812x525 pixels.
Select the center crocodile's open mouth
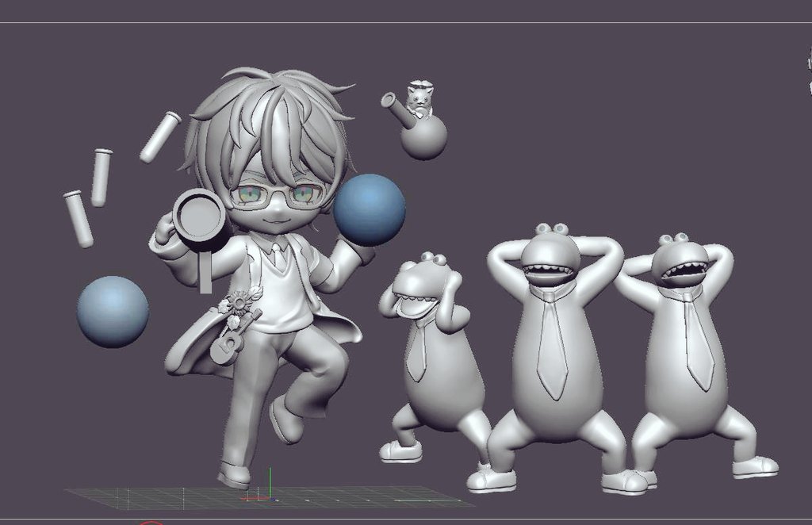coord(550,272)
